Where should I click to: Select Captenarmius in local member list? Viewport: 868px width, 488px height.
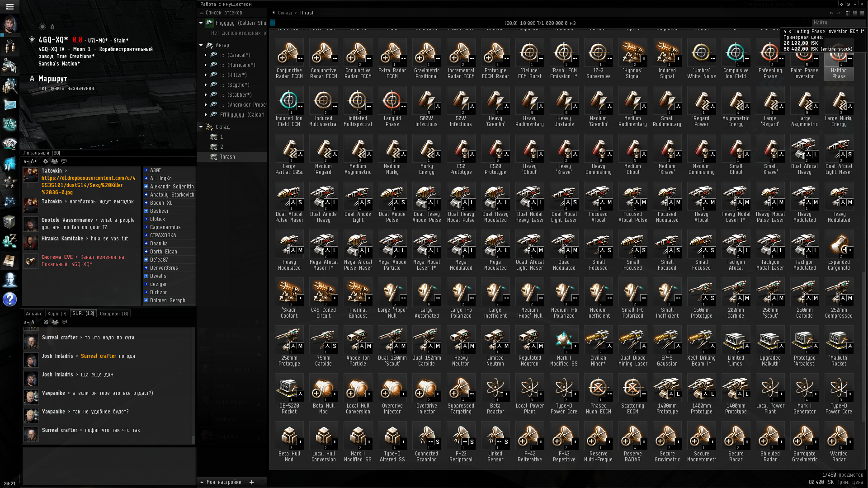pyautogui.click(x=169, y=227)
